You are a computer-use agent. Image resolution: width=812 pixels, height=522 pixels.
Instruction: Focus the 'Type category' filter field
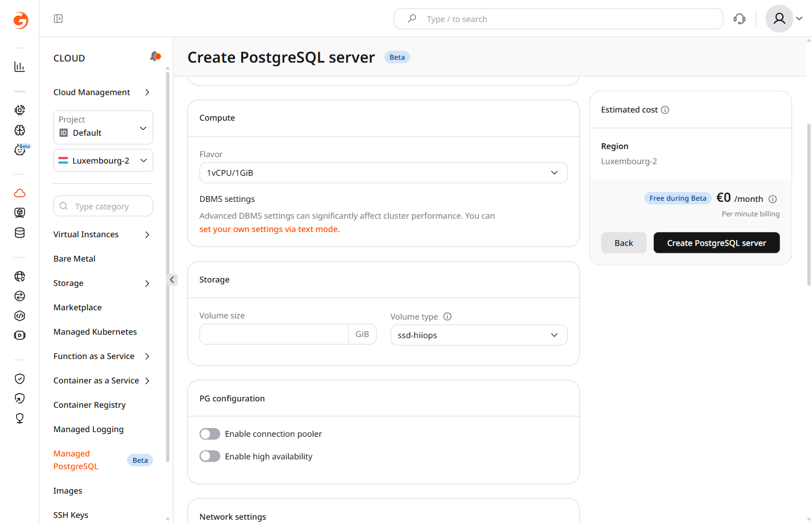click(x=103, y=206)
